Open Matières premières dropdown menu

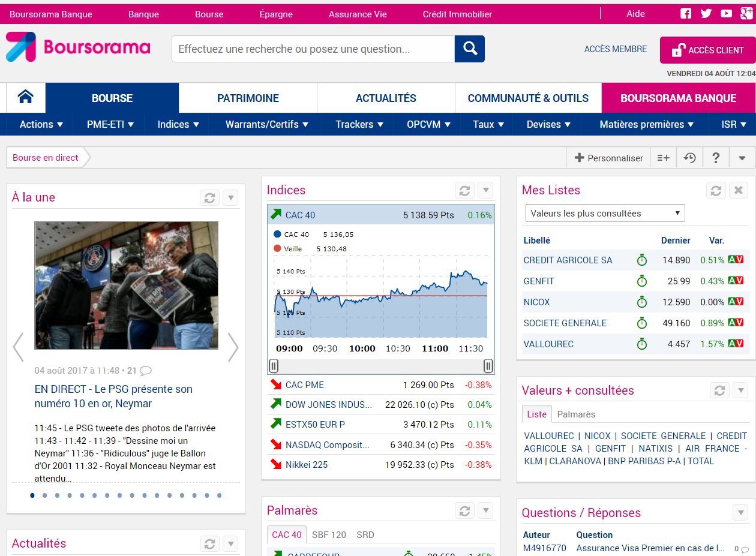(x=647, y=124)
